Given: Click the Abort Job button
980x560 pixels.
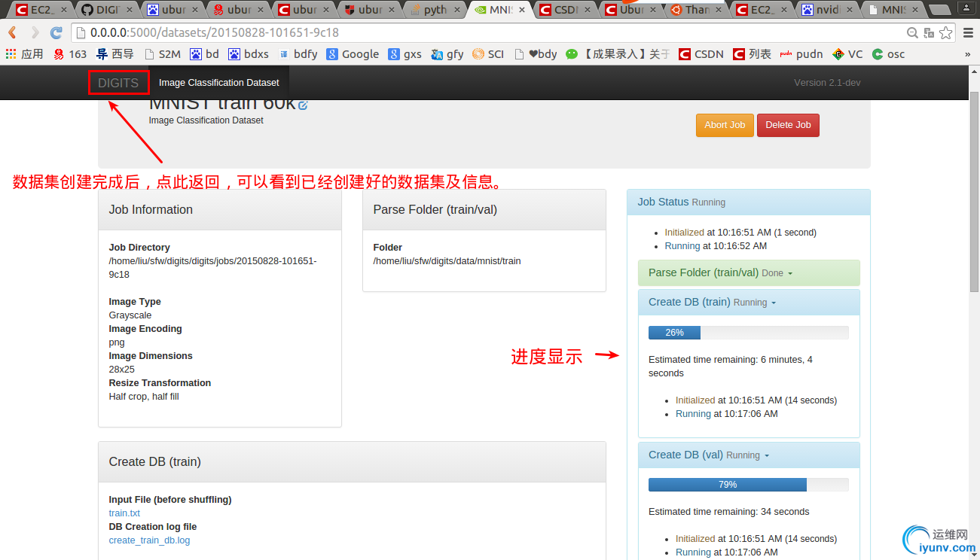Looking at the screenshot, I should tap(725, 125).
